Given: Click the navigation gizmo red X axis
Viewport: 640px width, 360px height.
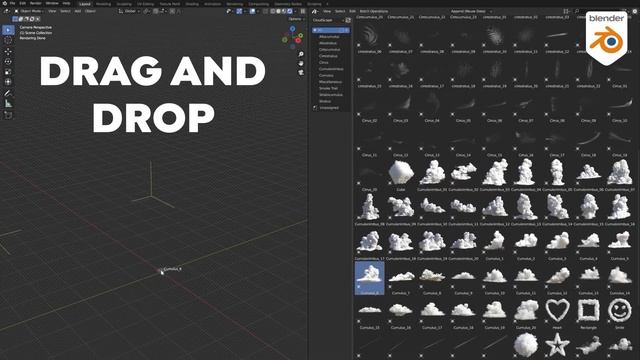Looking at the screenshot, I should click(299, 40).
